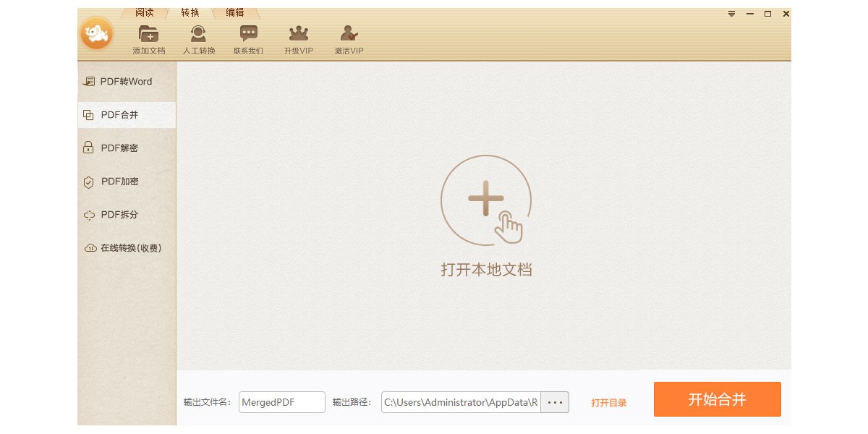The image size is (868, 434).
Task: Select PDF转Word in the sidebar
Action: pos(126,82)
